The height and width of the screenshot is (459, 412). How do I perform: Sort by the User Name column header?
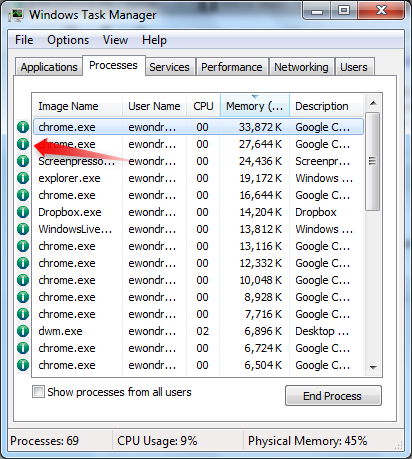[x=154, y=106]
